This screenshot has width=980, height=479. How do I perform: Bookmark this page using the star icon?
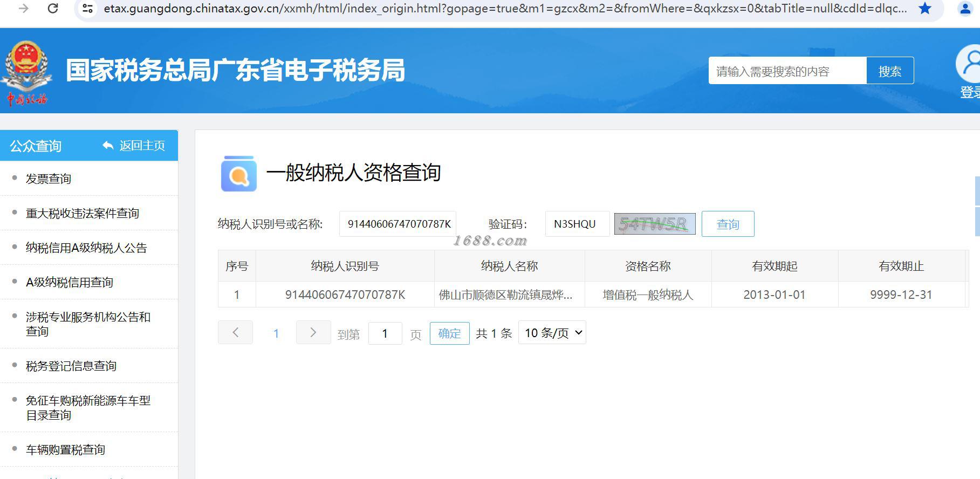point(925,9)
